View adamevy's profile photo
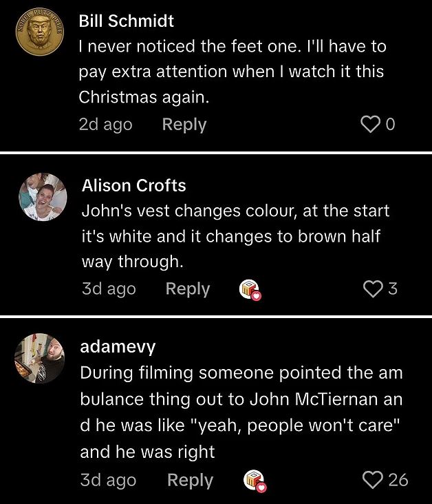 click(x=40, y=358)
